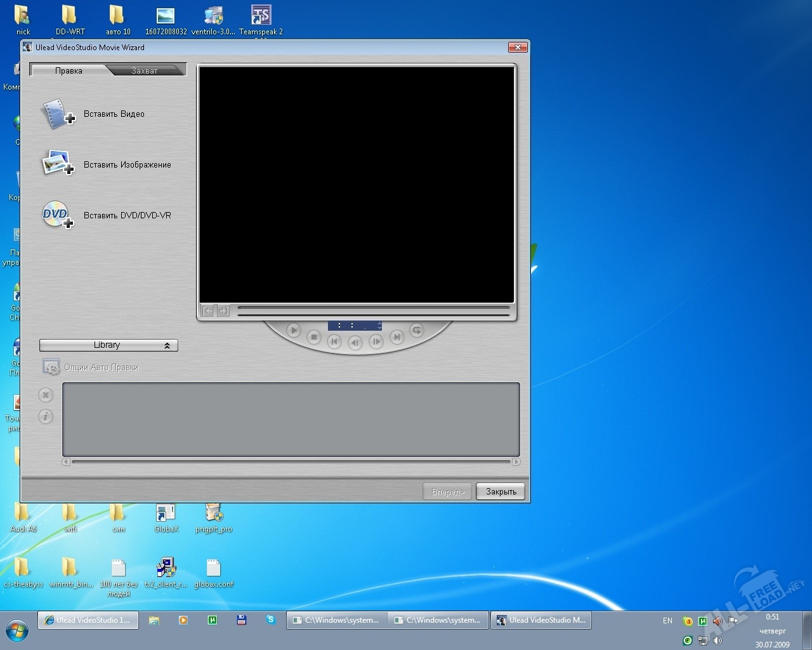Click the Вставить Изображение picture icon
This screenshot has height=650, width=812.
(x=58, y=163)
